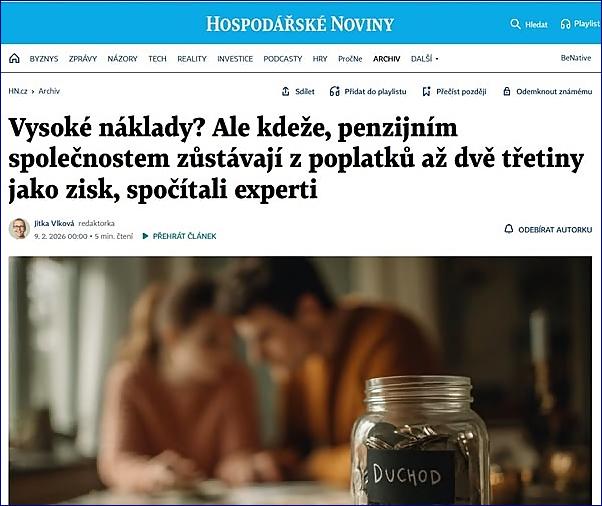
Task: Click the Sdílet share icon
Action: 285,91
